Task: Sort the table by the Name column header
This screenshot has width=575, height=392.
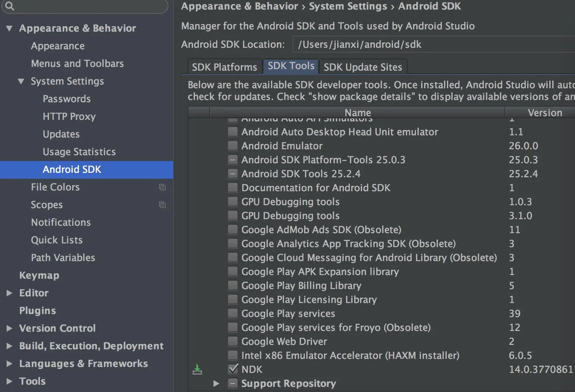Action: (357, 113)
